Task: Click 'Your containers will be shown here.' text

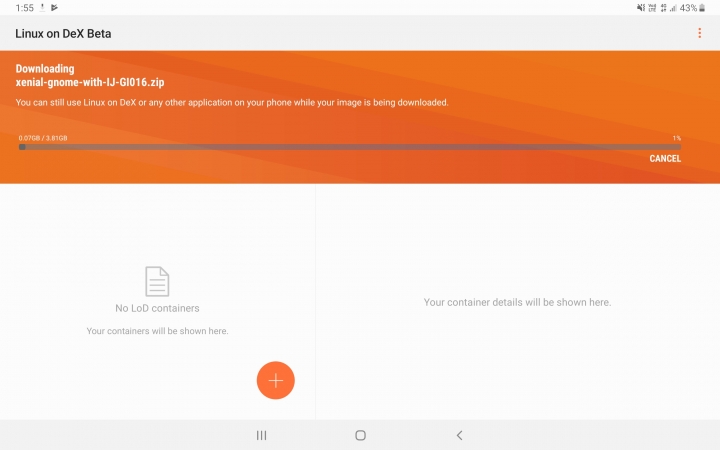Action: tap(157, 331)
